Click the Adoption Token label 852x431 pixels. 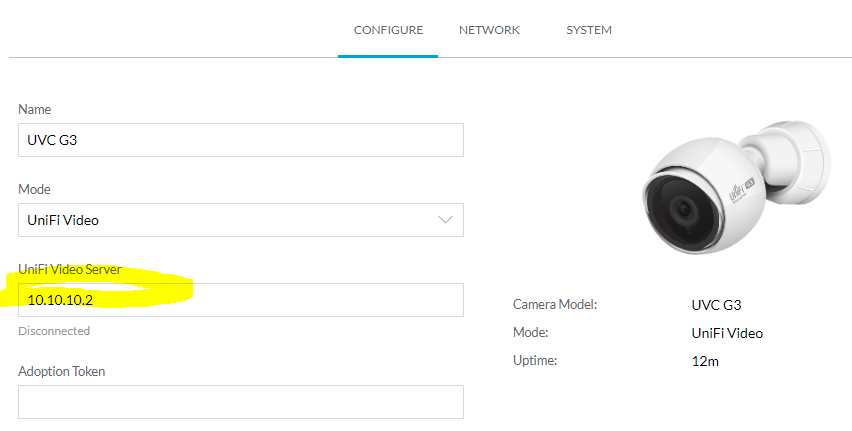[61, 371]
